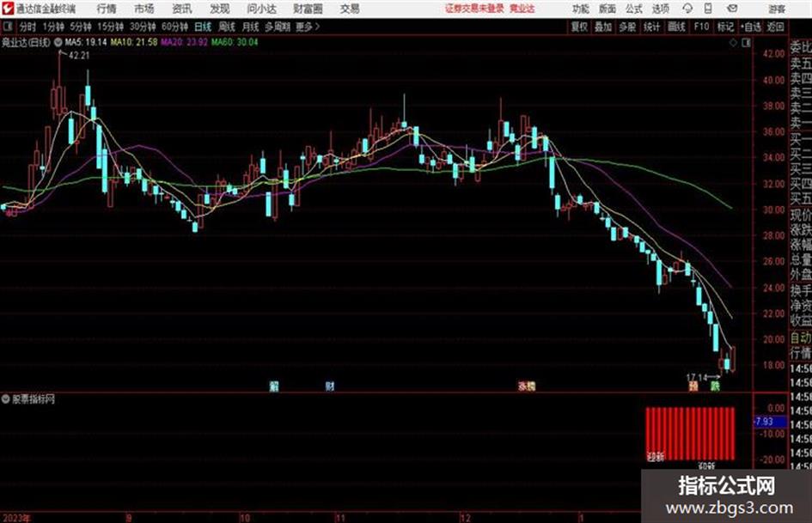
Task: Click the MA10: 21.58 indicator value
Action: (133, 42)
